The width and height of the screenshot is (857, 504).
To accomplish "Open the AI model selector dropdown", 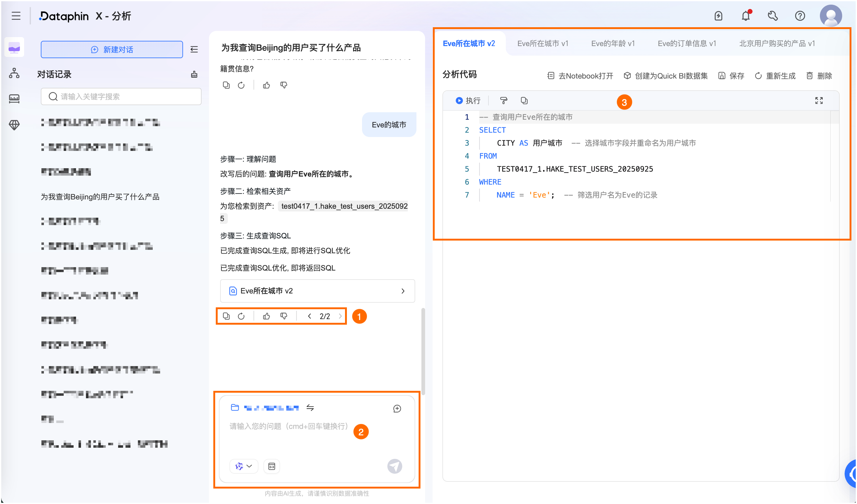I will point(244,466).
